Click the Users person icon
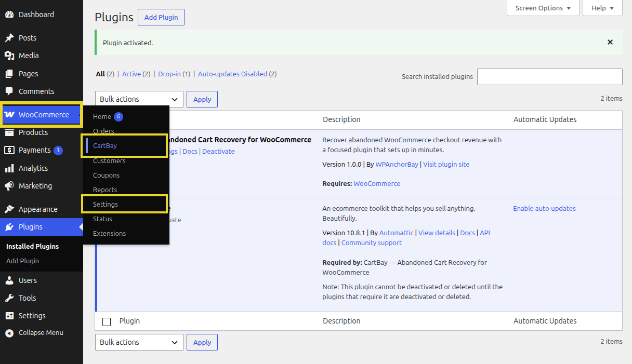The width and height of the screenshot is (632, 364). point(9,280)
